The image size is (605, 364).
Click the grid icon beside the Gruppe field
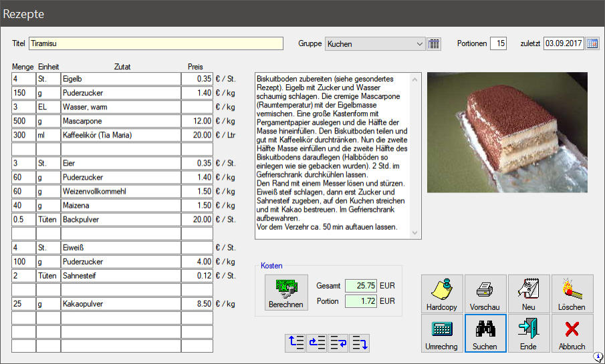[434, 43]
